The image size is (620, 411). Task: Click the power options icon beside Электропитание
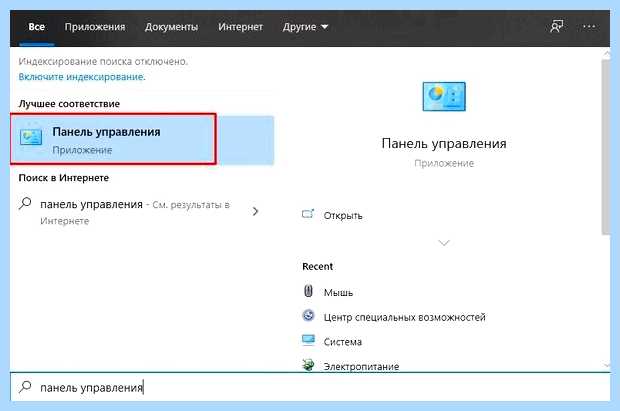coord(308,365)
